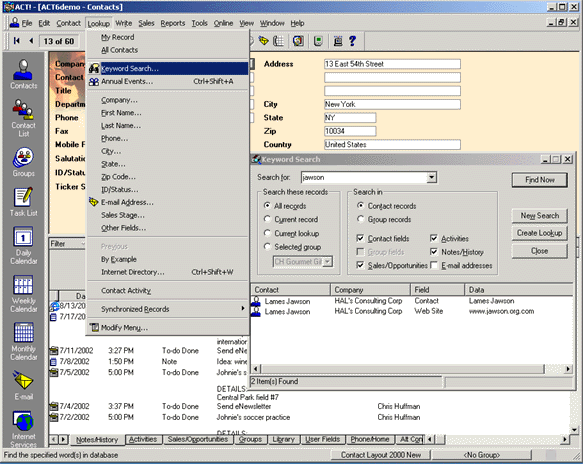
Task: Click Create Lookup button
Action: (539, 233)
